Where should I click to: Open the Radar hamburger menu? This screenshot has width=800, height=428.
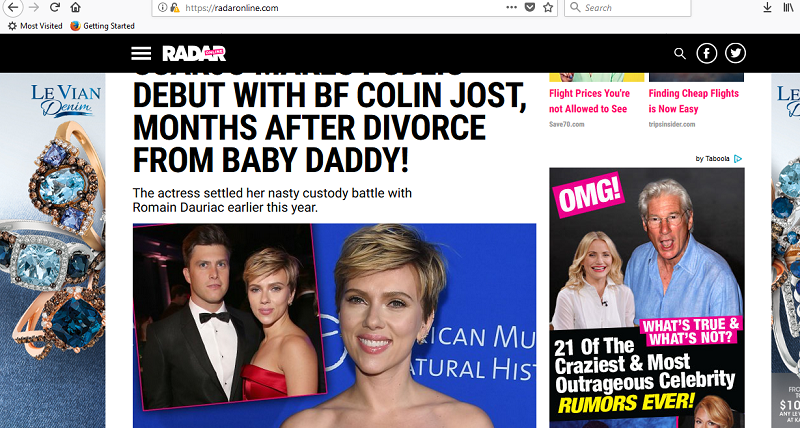(x=141, y=53)
